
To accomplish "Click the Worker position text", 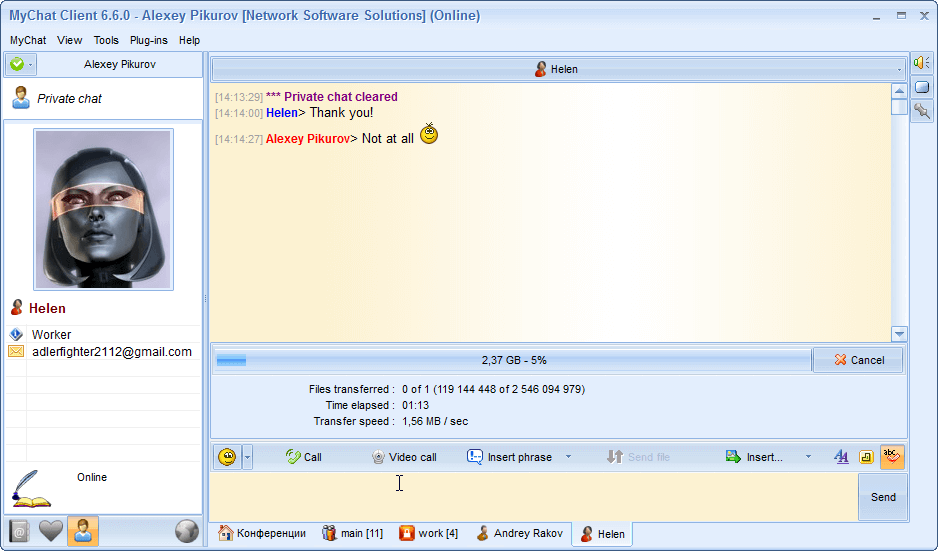I will (51, 334).
